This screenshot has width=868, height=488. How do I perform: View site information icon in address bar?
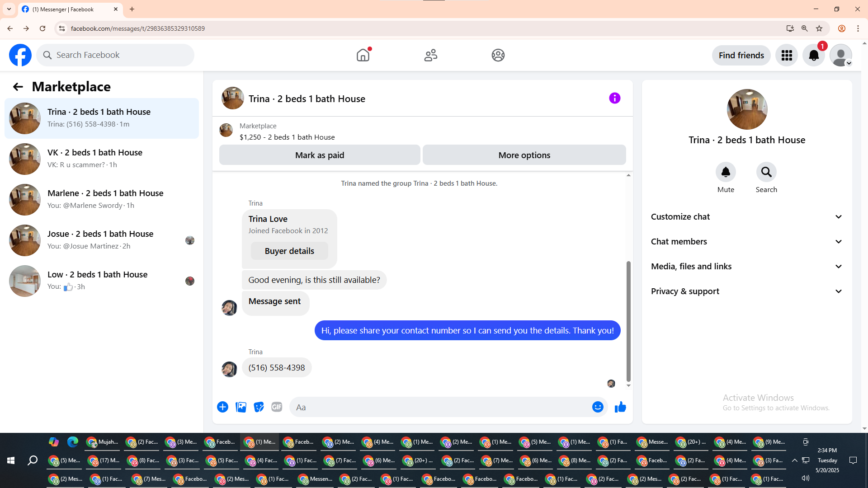click(62, 28)
